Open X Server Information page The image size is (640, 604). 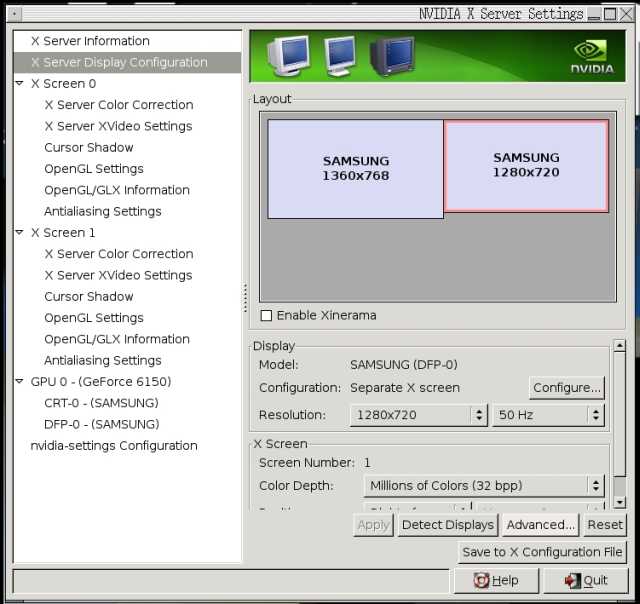(90, 41)
